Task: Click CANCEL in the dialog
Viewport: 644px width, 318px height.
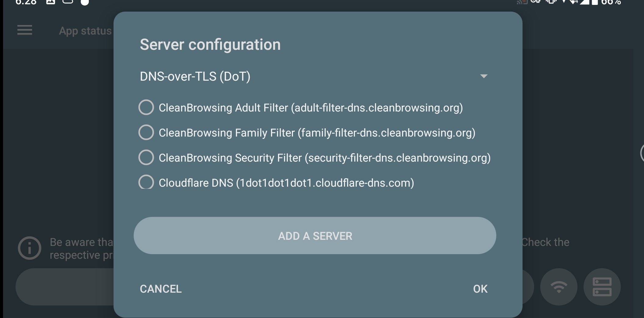Action: tap(161, 289)
